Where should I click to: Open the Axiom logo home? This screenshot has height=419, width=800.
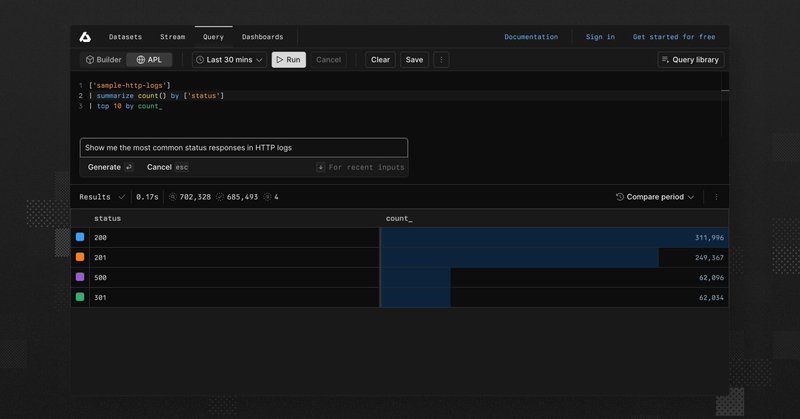click(x=85, y=37)
